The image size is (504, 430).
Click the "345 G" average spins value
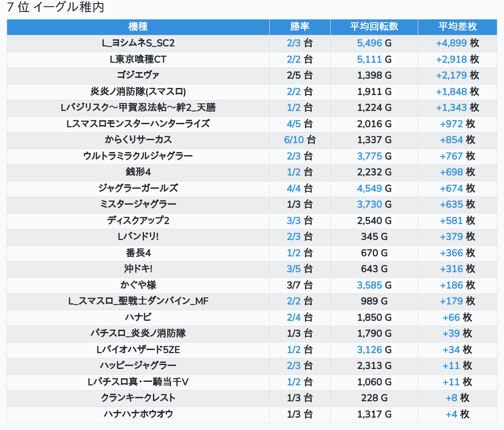(374, 237)
